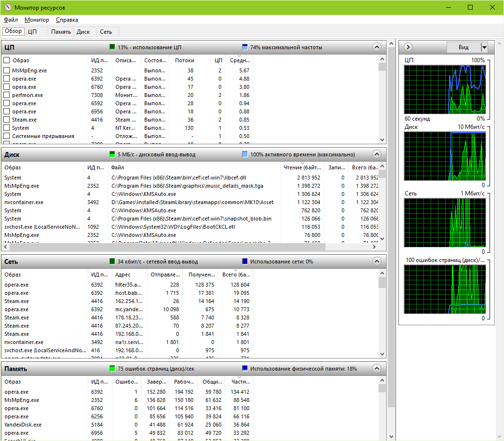This screenshot has width=504, height=441.
Task: Enable the perfmon.exe checkbox
Action: (x=7, y=95)
